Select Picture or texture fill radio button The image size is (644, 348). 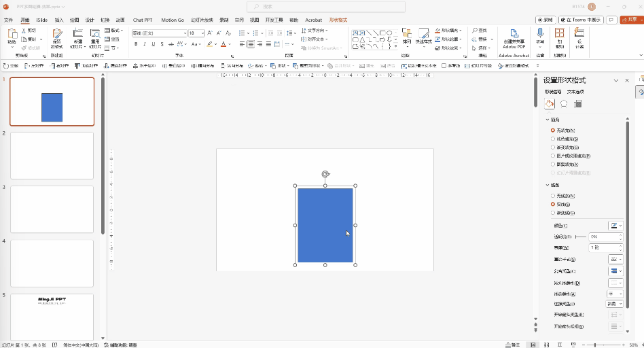(x=553, y=156)
